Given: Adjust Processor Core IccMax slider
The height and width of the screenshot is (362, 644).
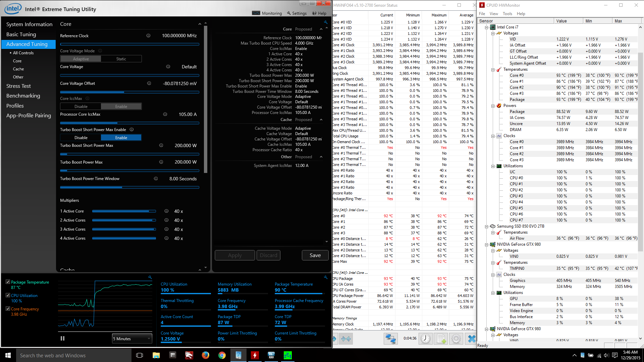Looking at the screenshot, I should [x=129, y=123].
